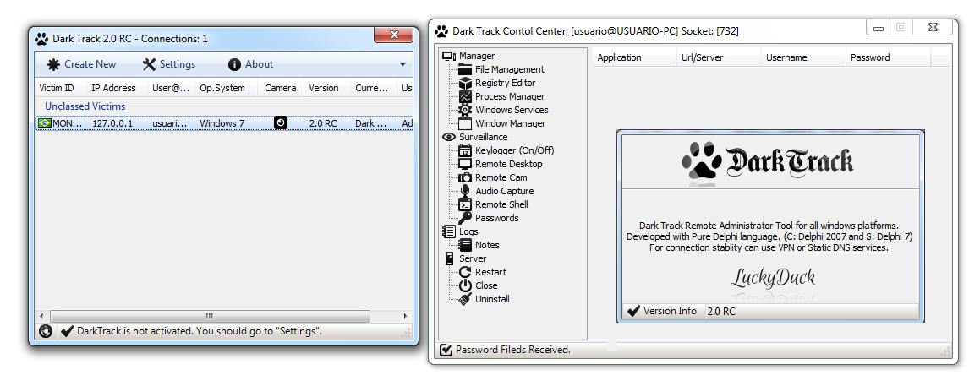Minimize the Control Center window
Viewport: 980px width, 386px height.
click(x=879, y=28)
